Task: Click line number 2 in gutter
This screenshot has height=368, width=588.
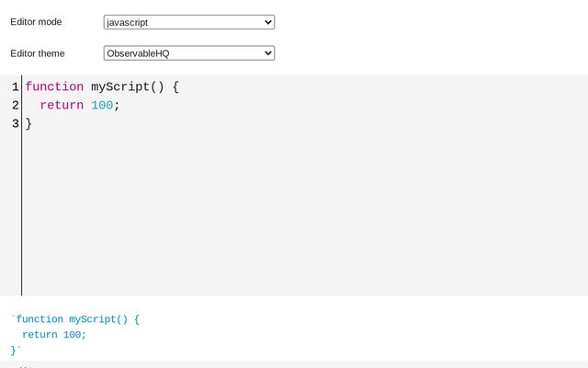Action: [x=15, y=105]
